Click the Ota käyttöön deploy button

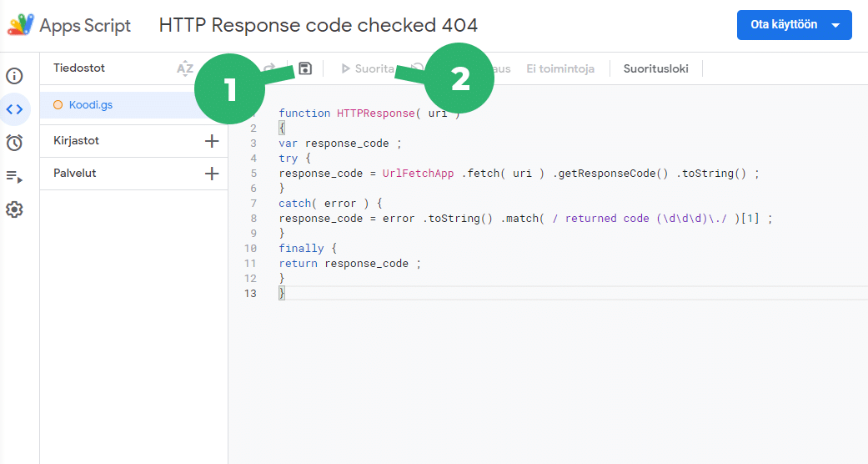794,25
